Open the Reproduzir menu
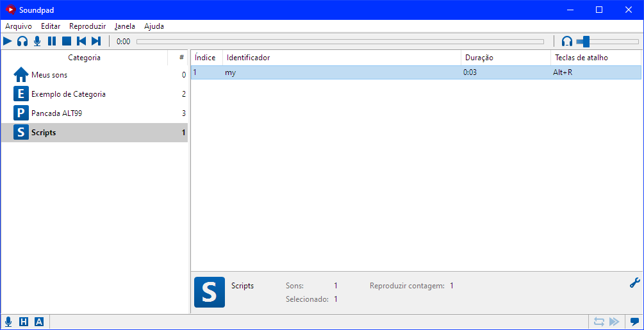Screen dimensions: 644x330 pyautogui.click(x=87, y=26)
